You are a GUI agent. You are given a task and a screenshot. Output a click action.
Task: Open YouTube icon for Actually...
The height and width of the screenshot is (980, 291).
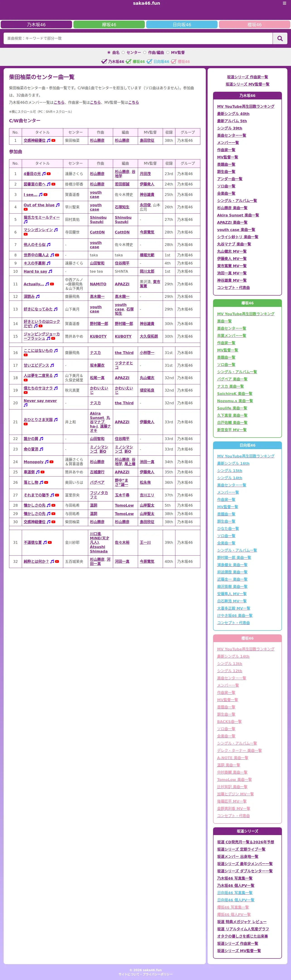point(52,284)
